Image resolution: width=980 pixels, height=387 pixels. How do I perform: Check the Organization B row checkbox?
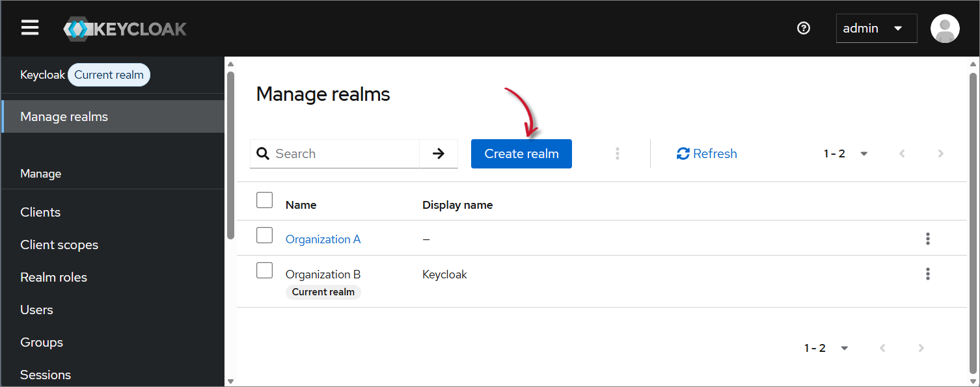click(x=264, y=270)
